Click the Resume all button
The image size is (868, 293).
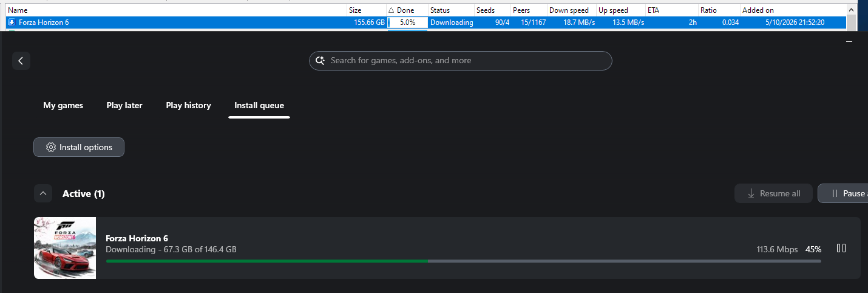click(773, 193)
